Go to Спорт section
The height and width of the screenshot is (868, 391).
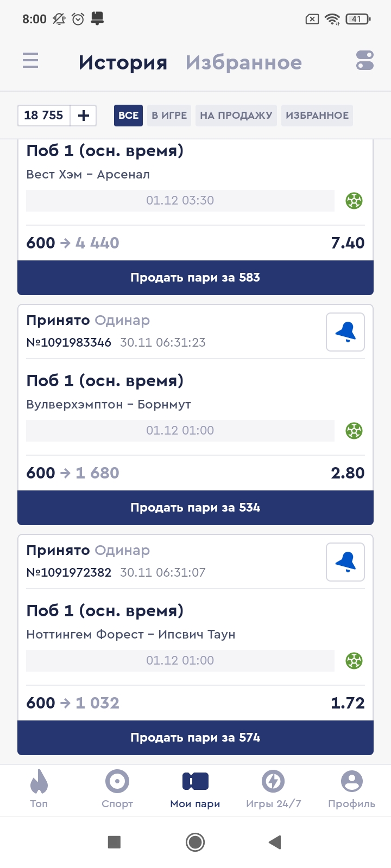tap(117, 789)
